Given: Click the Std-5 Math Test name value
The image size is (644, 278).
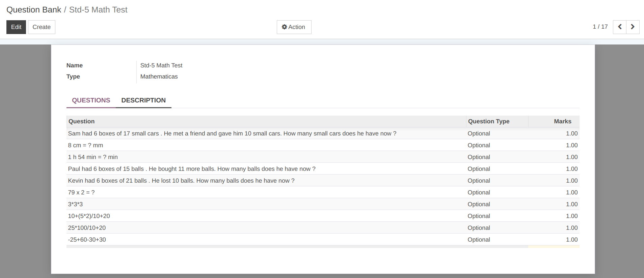Looking at the screenshot, I should coord(161,65).
